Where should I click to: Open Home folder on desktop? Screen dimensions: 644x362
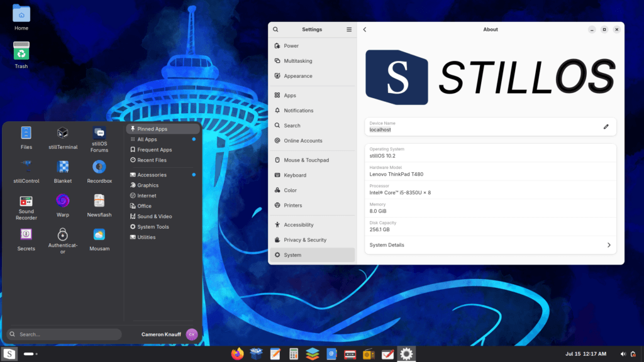tap(21, 18)
